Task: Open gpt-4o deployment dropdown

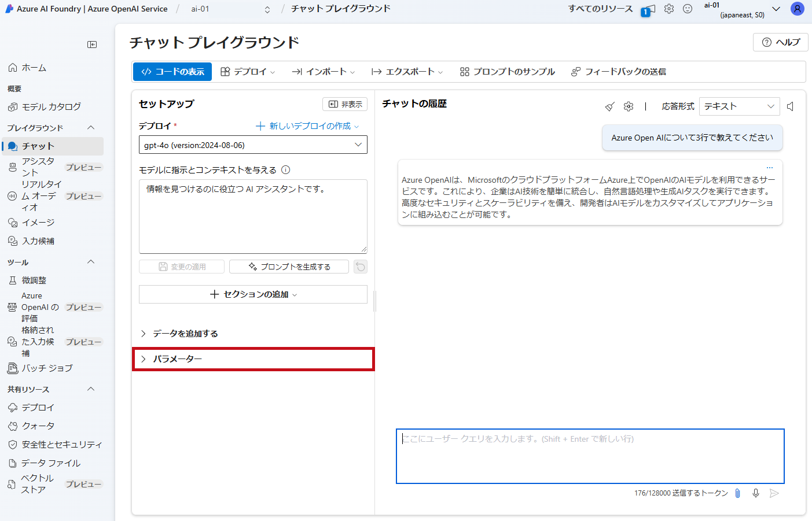Action: [253, 145]
